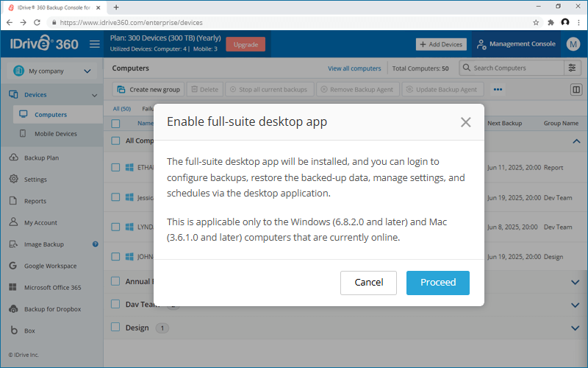The image size is (588, 368).
Task: Click browser back arrow
Action: pos(10,23)
